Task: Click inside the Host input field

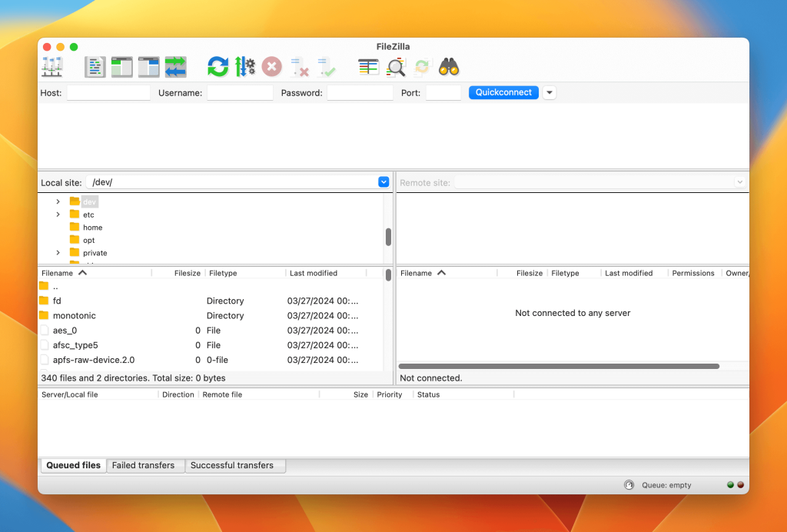Action: coord(108,92)
